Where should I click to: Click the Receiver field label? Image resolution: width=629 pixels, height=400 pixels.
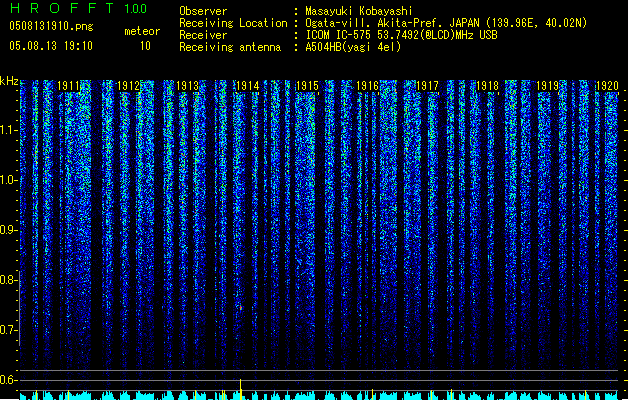point(203,35)
